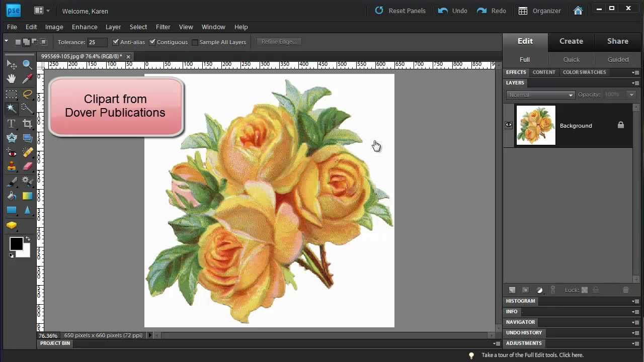Image resolution: width=644 pixels, height=362 pixels.
Task: Switch to Guided edit mode
Action: [618, 59]
